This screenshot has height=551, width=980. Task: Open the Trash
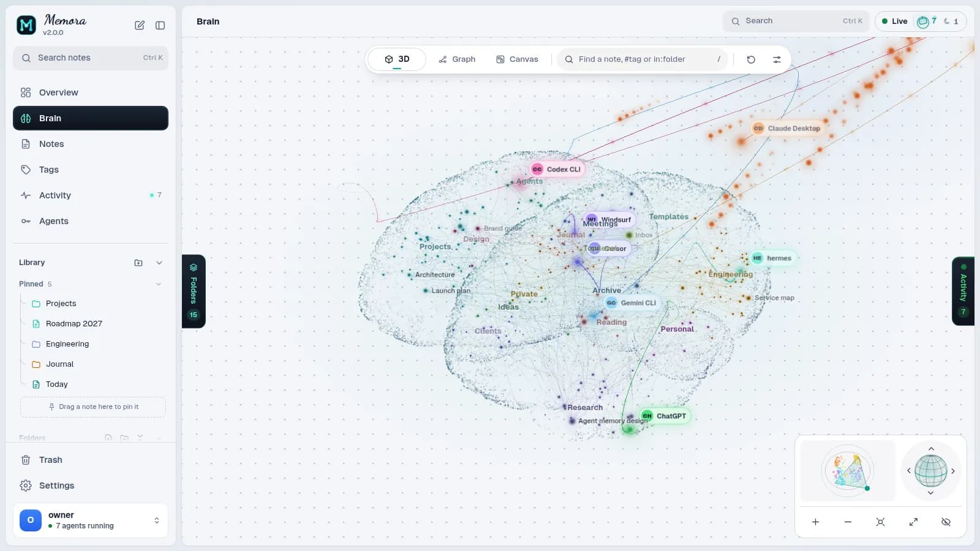(91, 460)
